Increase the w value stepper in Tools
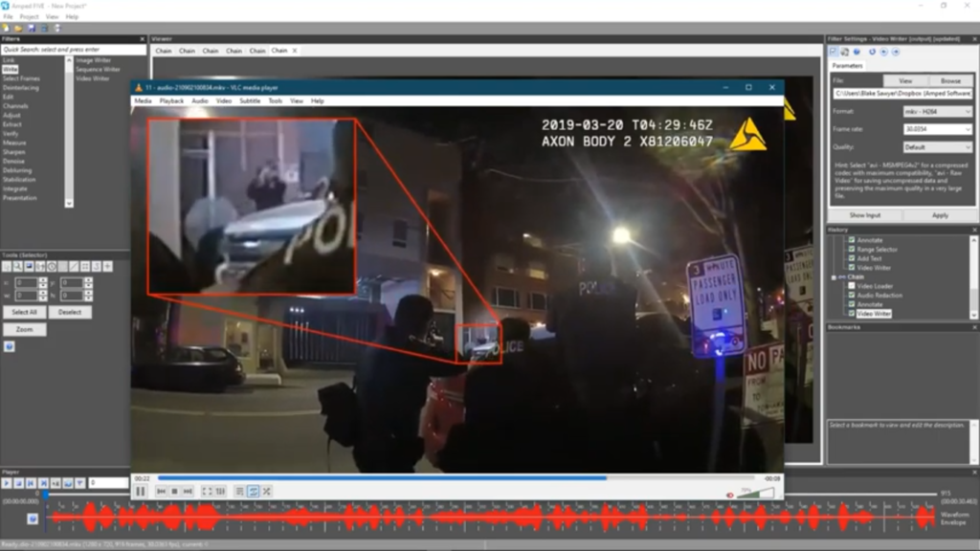 42,293
